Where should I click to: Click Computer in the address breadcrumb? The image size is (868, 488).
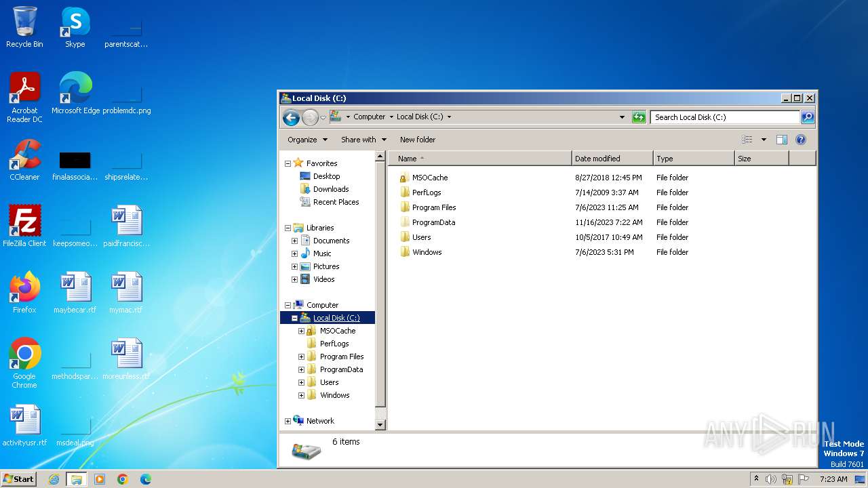click(x=369, y=117)
